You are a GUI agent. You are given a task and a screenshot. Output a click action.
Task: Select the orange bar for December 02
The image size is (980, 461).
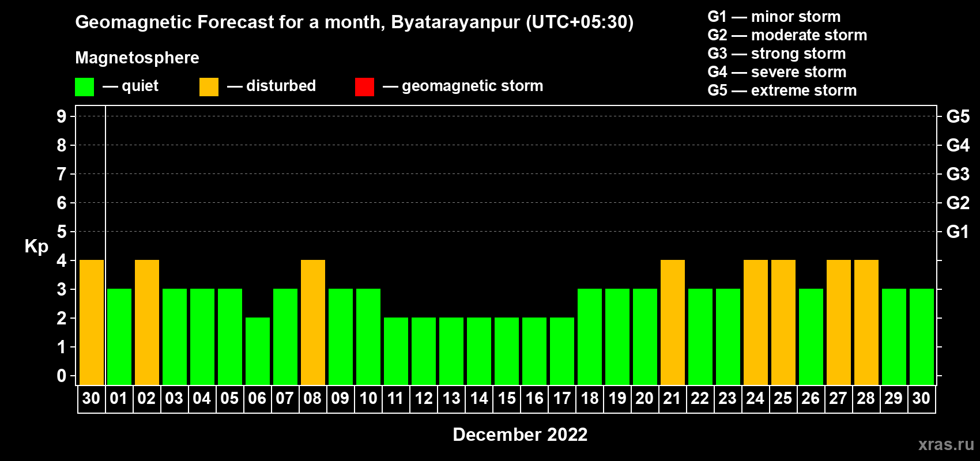click(x=147, y=322)
